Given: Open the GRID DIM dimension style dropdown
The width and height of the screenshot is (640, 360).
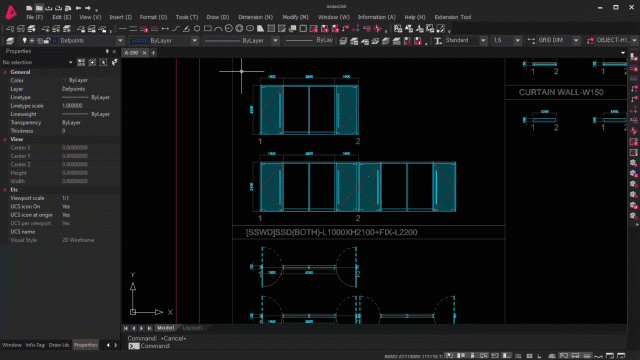Looking at the screenshot, I should click(576, 40).
